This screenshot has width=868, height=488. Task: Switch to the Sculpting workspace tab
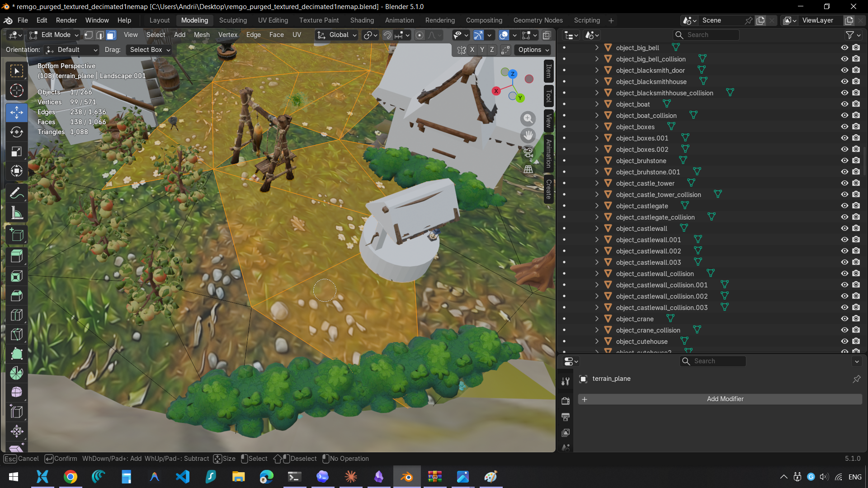[x=233, y=20]
